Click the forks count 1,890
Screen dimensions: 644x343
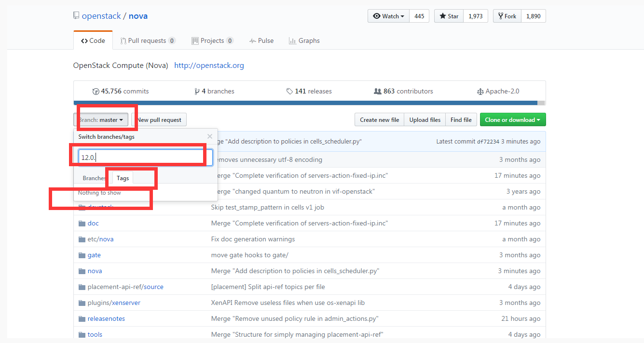(534, 16)
